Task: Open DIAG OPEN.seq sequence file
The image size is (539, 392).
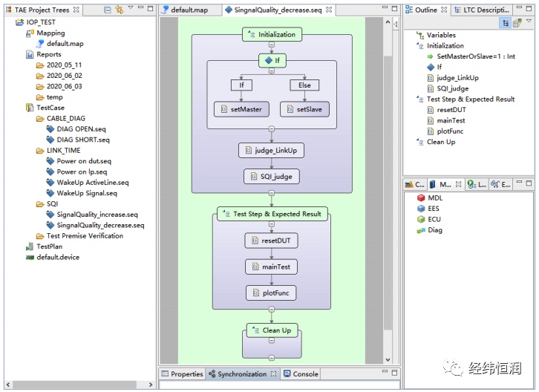Action: [76, 129]
